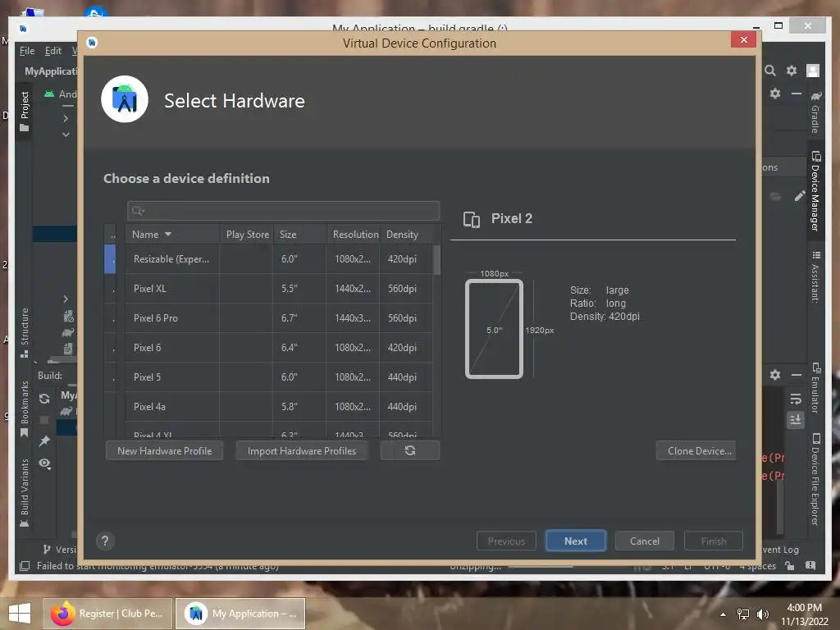The height and width of the screenshot is (630, 840).
Task: Refresh the hardware profiles list
Action: pyautogui.click(x=410, y=450)
